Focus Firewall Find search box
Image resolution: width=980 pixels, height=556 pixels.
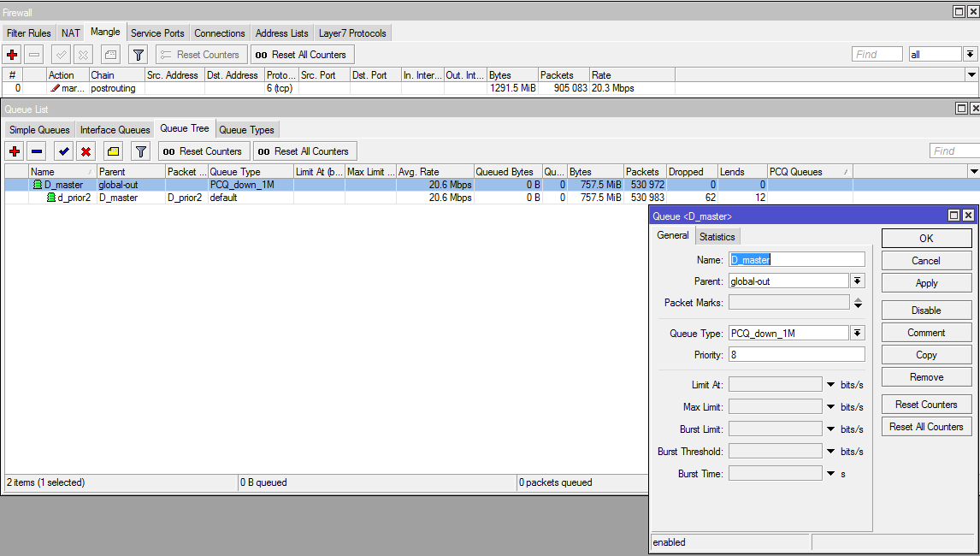click(x=877, y=55)
